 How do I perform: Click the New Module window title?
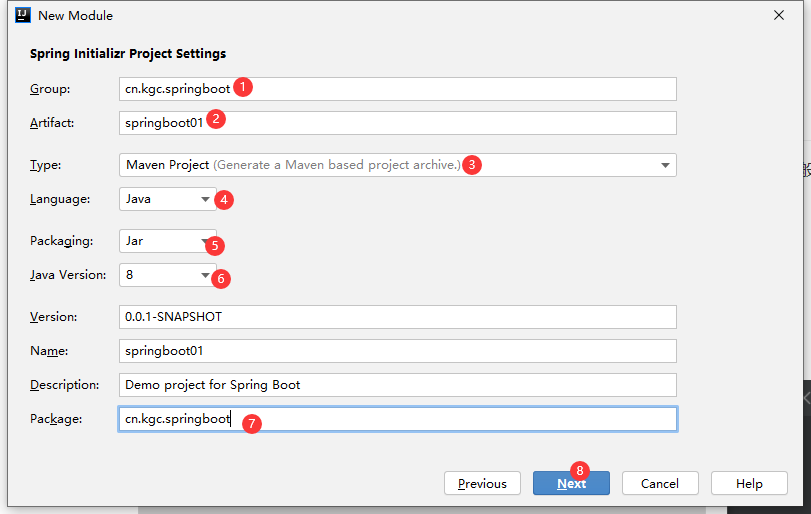pyautogui.click(x=76, y=16)
